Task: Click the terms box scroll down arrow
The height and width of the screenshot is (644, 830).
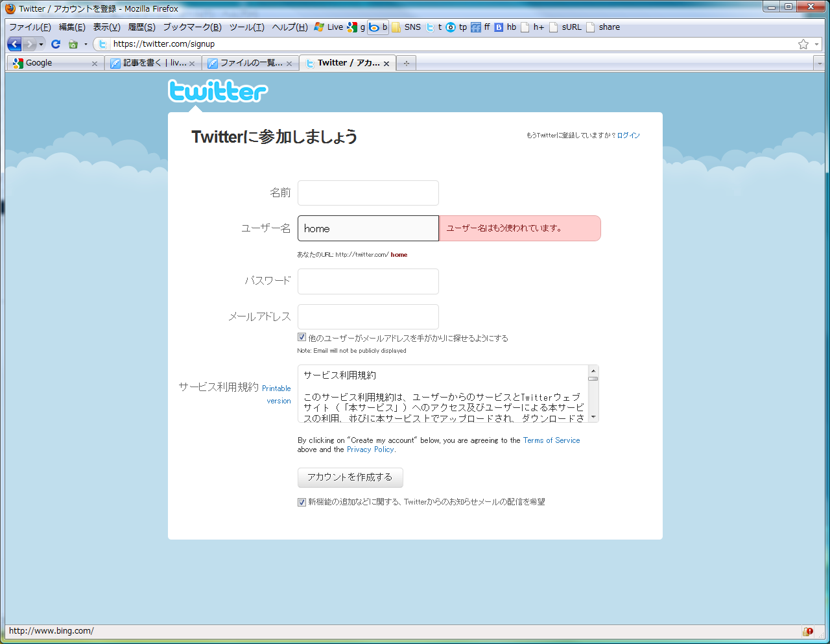Action: point(593,417)
